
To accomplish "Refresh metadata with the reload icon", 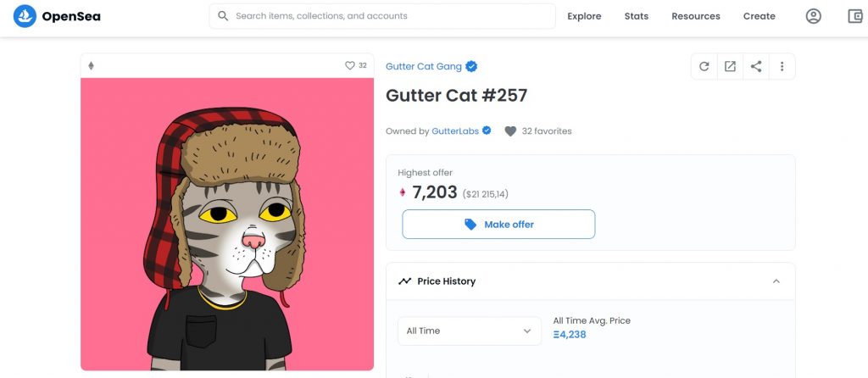I will tap(704, 66).
